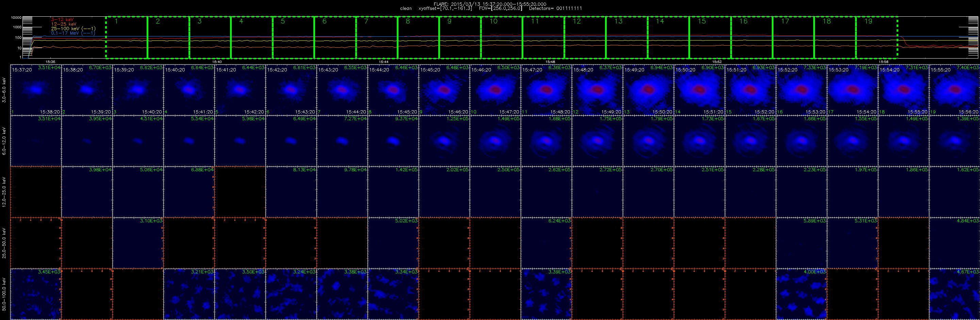Image resolution: width=980 pixels, height=320 pixels.
Task: Click the 15:44 tick label on time axis
Action: (x=383, y=62)
